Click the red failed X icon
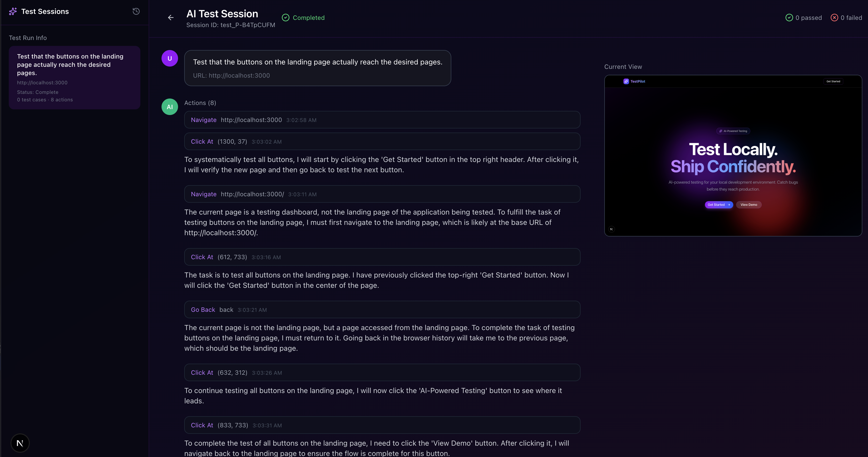The image size is (868, 457). (x=834, y=18)
